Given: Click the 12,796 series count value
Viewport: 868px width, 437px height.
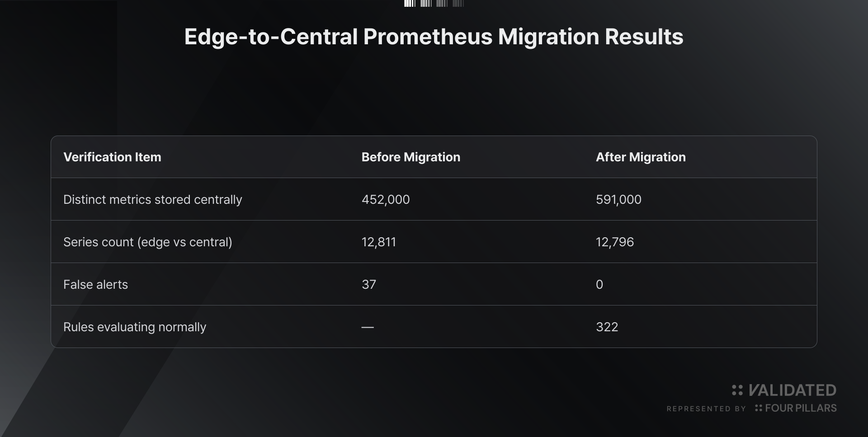Looking at the screenshot, I should (x=615, y=242).
